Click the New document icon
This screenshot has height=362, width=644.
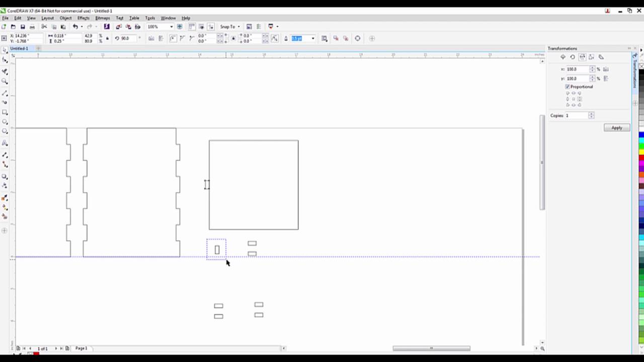(4, 27)
